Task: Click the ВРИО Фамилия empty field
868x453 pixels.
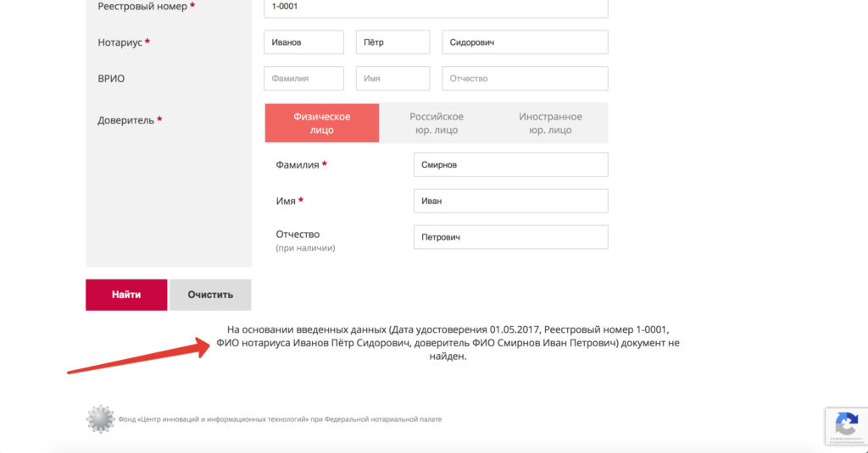Action: click(x=304, y=79)
